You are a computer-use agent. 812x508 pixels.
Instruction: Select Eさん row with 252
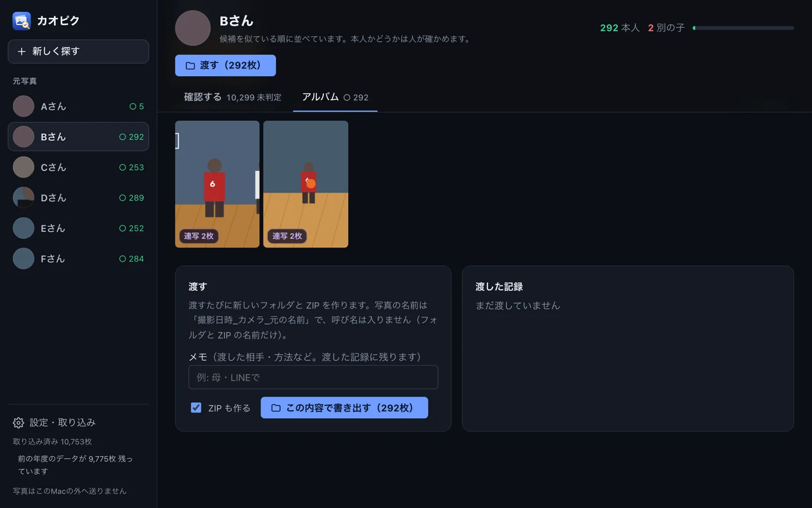[x=78, y=228]
